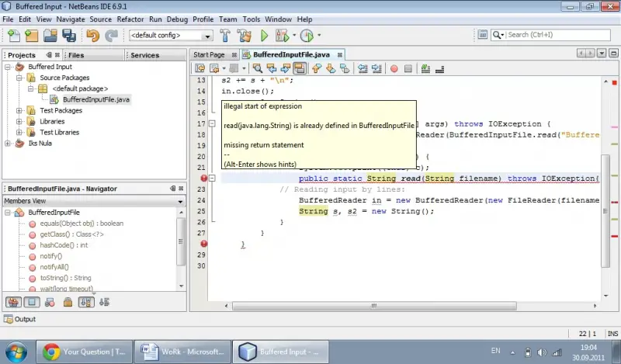Start macro recording red circle
Image resolution: width=621 pixels, height=364 pixels.
394,69
